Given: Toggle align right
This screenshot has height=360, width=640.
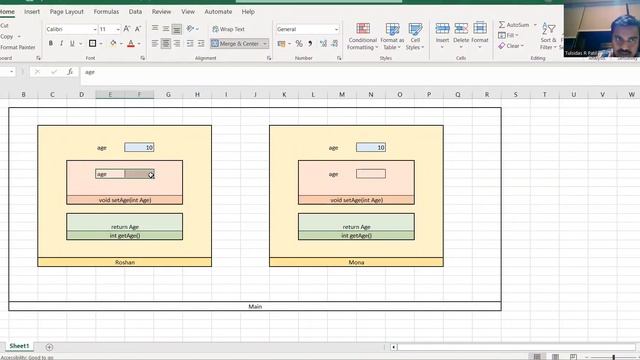Looking at the screenshot, I should tap(177, 43).
